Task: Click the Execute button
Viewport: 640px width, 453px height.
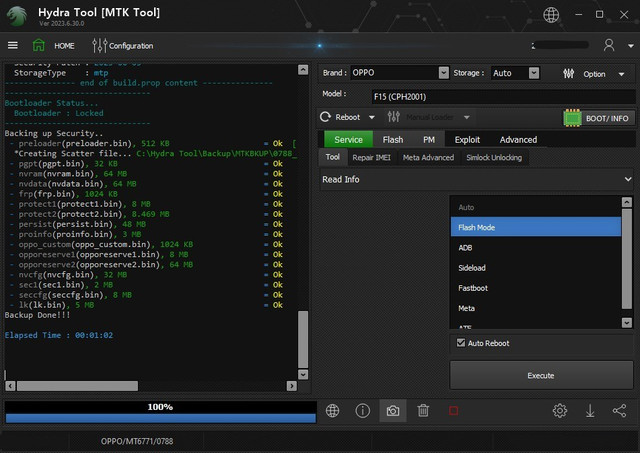Action: 541,375
